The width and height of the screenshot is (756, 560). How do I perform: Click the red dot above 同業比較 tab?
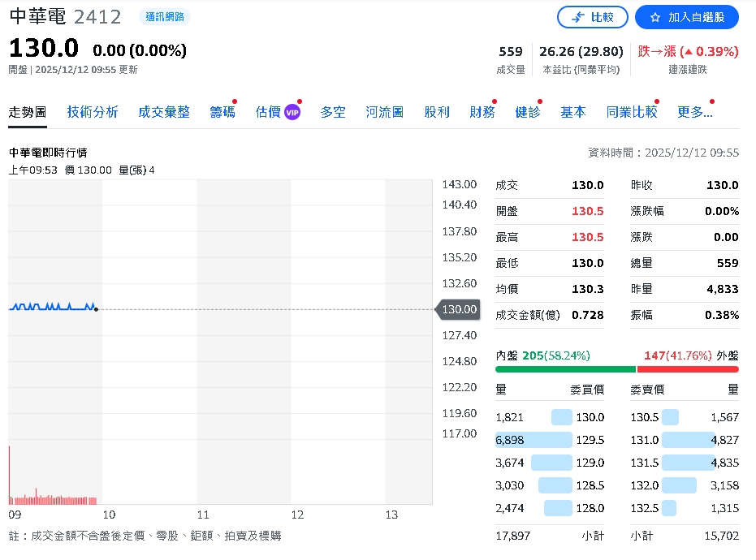659,100
